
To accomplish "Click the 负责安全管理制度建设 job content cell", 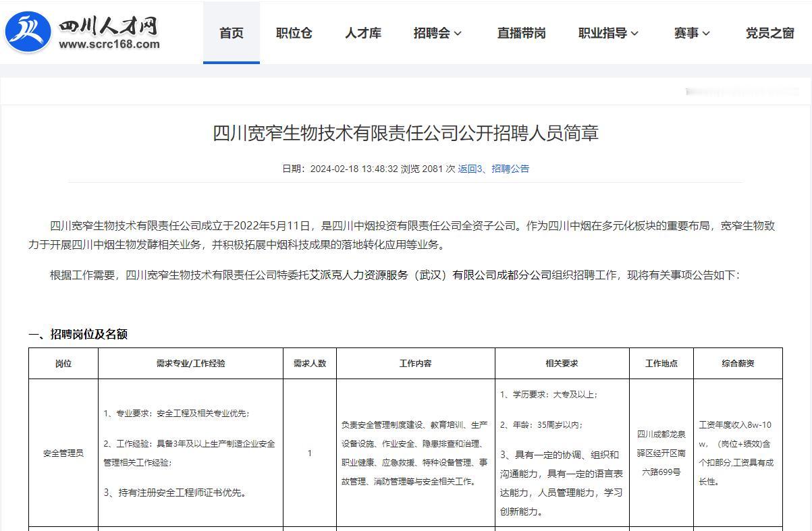I will tap(416, 453).
